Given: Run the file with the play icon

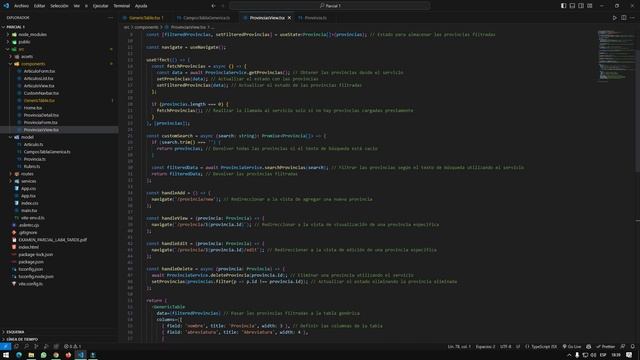Looking at the screenshot, I should (x=615, y=18).
